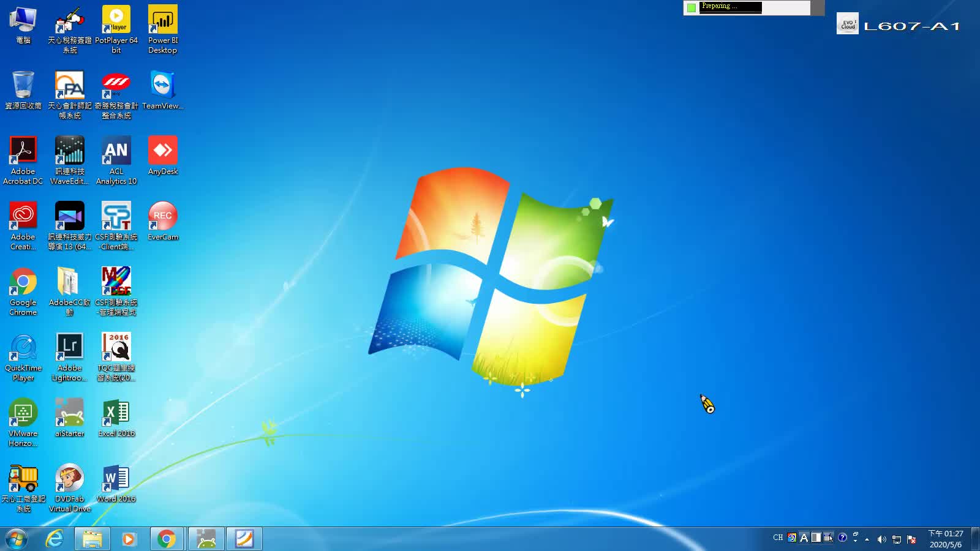Select the EverCam REC icon

(163, 222)
